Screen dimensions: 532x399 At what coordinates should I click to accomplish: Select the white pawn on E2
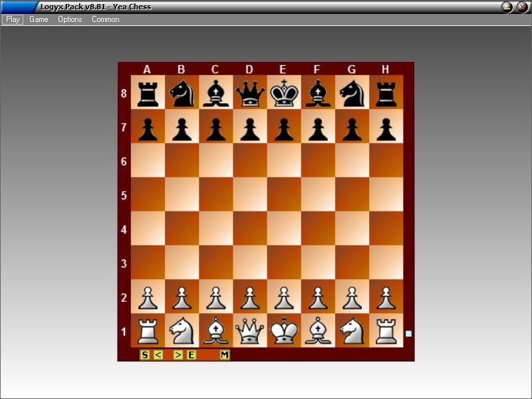coord(284,297)
